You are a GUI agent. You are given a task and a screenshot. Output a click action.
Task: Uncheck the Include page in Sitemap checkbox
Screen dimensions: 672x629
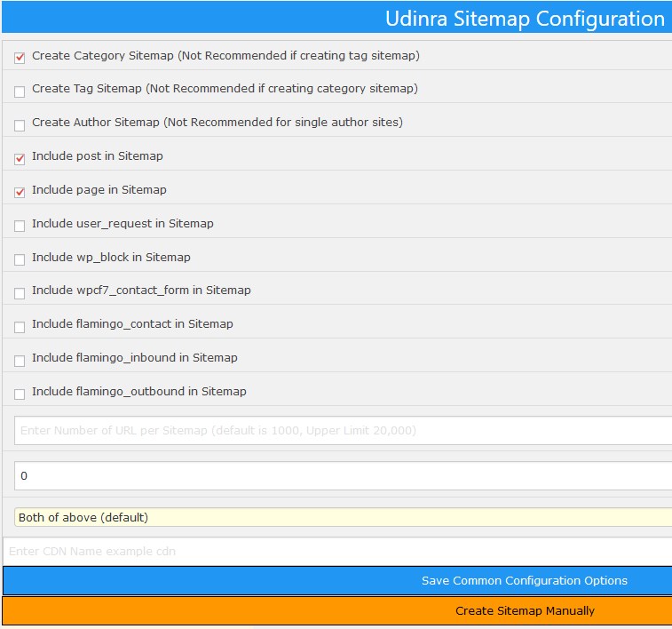(20, 193)
